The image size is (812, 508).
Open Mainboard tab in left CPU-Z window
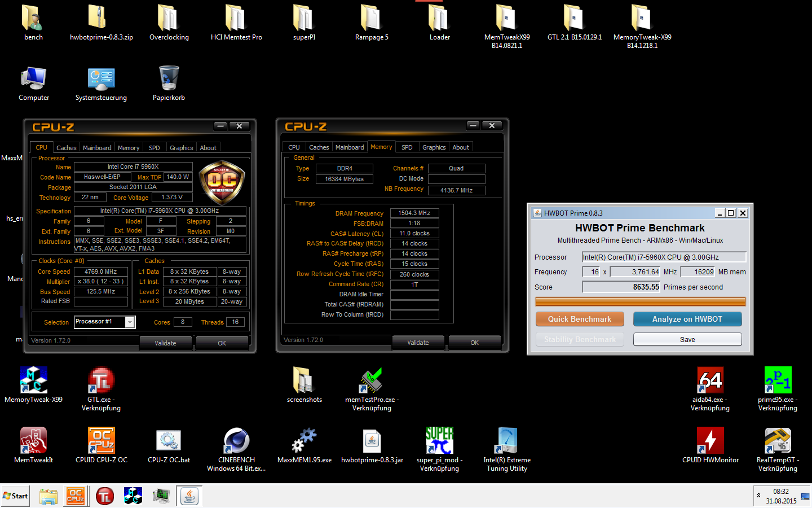tap(97, 148)
